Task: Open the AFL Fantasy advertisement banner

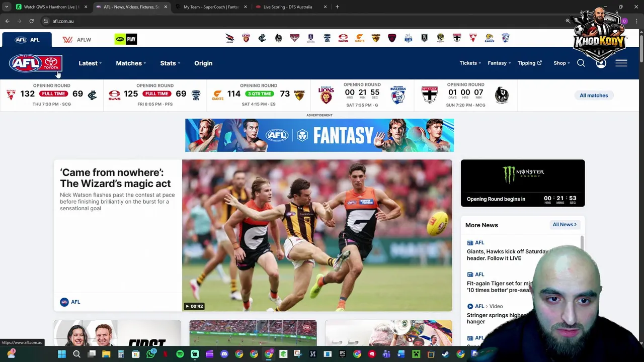Action: pos(319,135)
